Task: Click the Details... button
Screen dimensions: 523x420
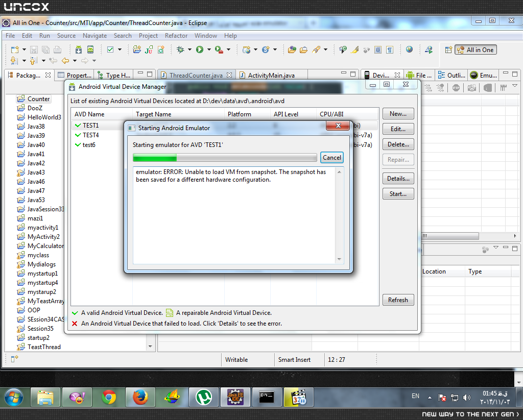Action: [398, 178]
